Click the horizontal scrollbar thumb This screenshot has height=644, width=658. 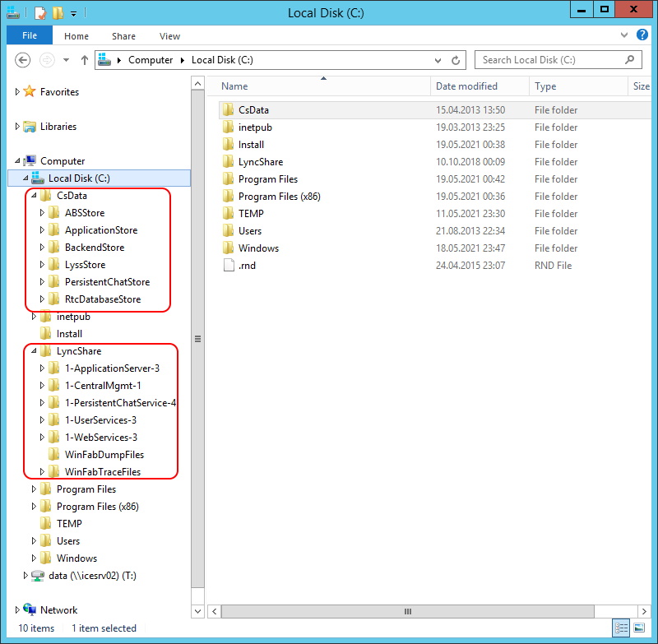click(407, 611)
